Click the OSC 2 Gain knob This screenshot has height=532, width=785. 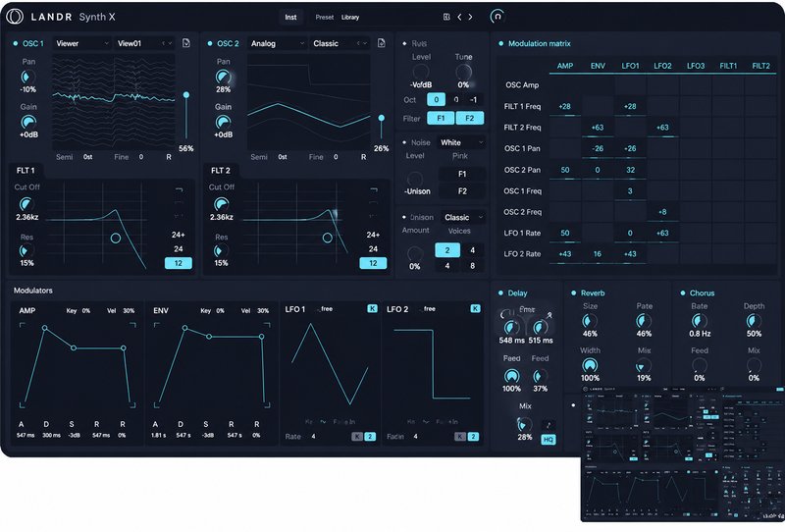click(x=223, y=122)
